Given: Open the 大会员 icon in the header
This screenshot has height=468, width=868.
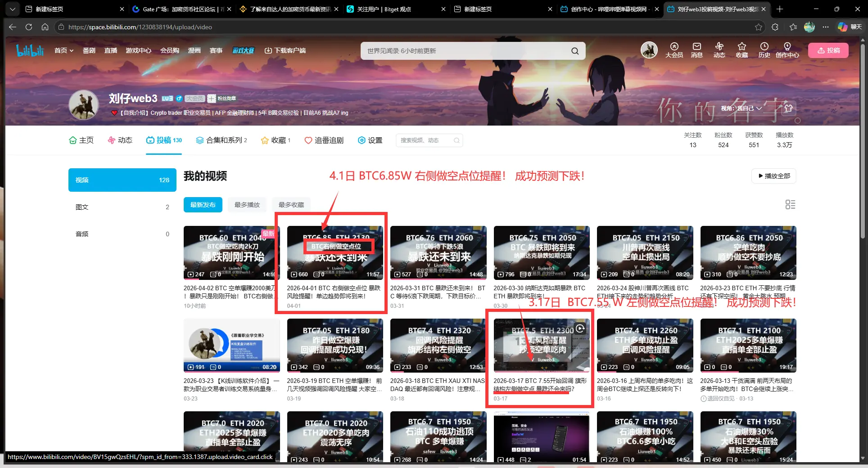Looking at the screenshot, I should 674,50.
